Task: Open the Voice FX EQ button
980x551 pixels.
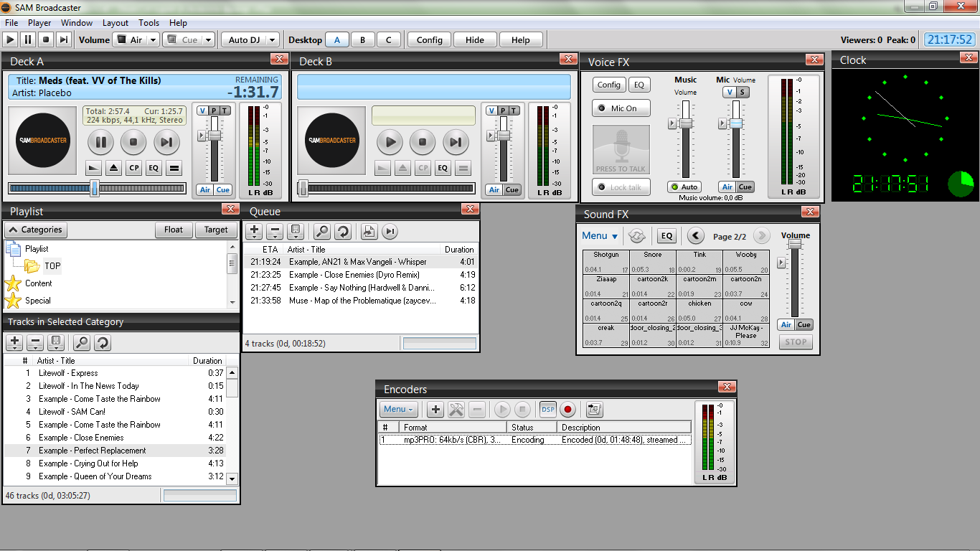Action: tap(639, 85)
